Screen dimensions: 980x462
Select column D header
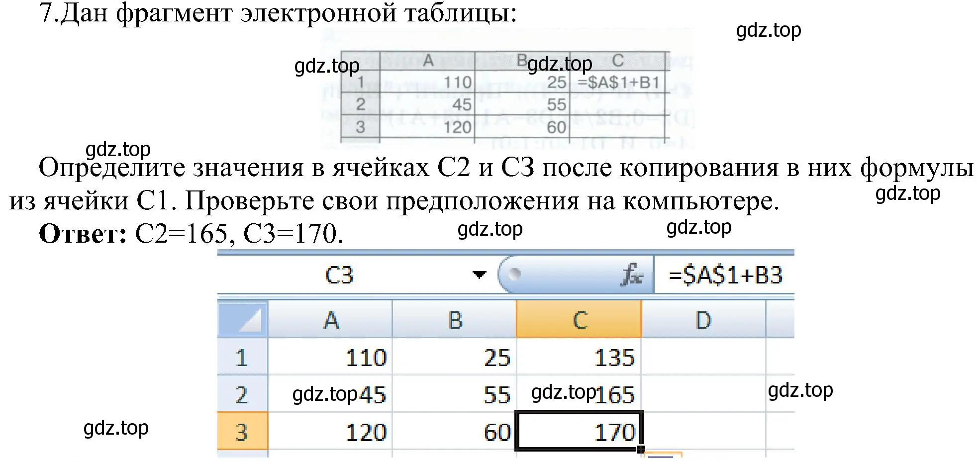point(703,319)
